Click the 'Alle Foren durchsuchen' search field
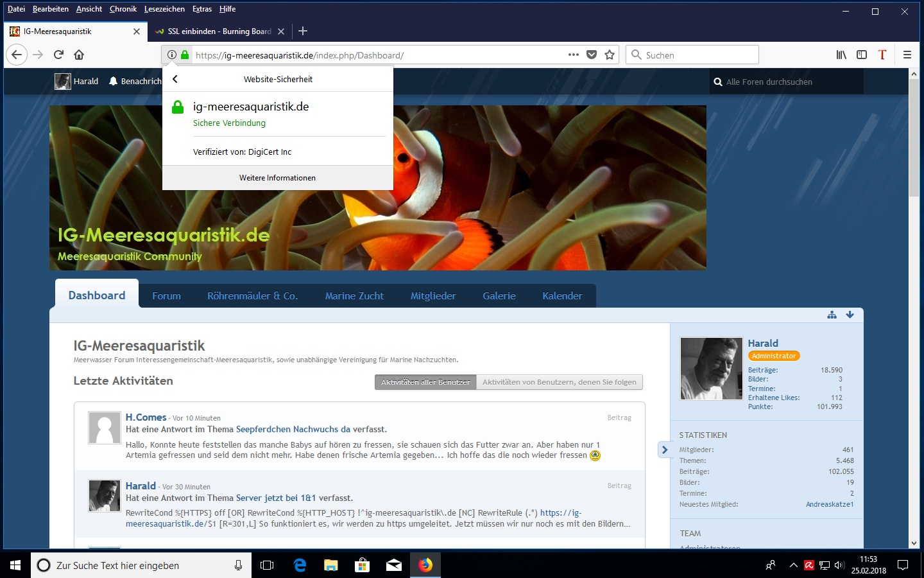Image resolution: width=924 pixels, height=578 pixels. (789, 82)
